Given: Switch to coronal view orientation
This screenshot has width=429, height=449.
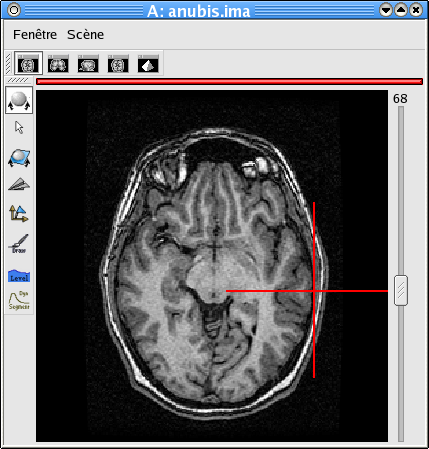Looking at the screenshot, I should tap(58, 63).
